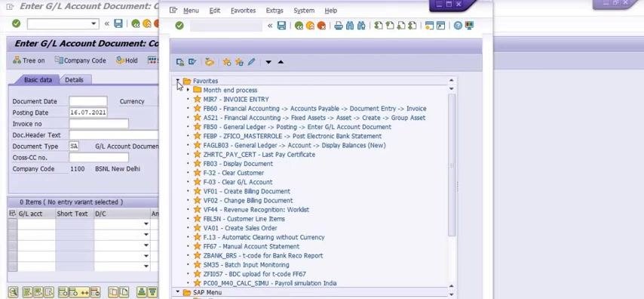Click the yellow Exit icon in Easy Access toolbar
Image resolution: width=644 pixels, height=299 pixels.
pos(310,26)
